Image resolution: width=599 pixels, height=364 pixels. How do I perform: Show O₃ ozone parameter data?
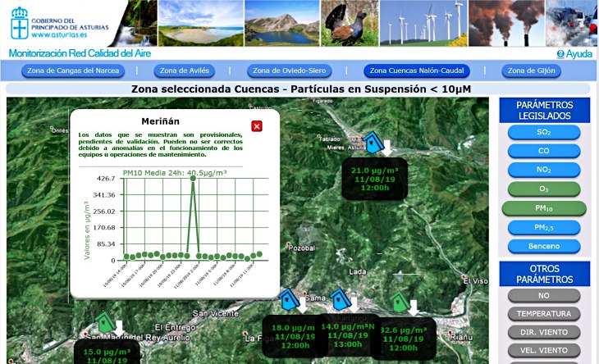pos(544,189)
